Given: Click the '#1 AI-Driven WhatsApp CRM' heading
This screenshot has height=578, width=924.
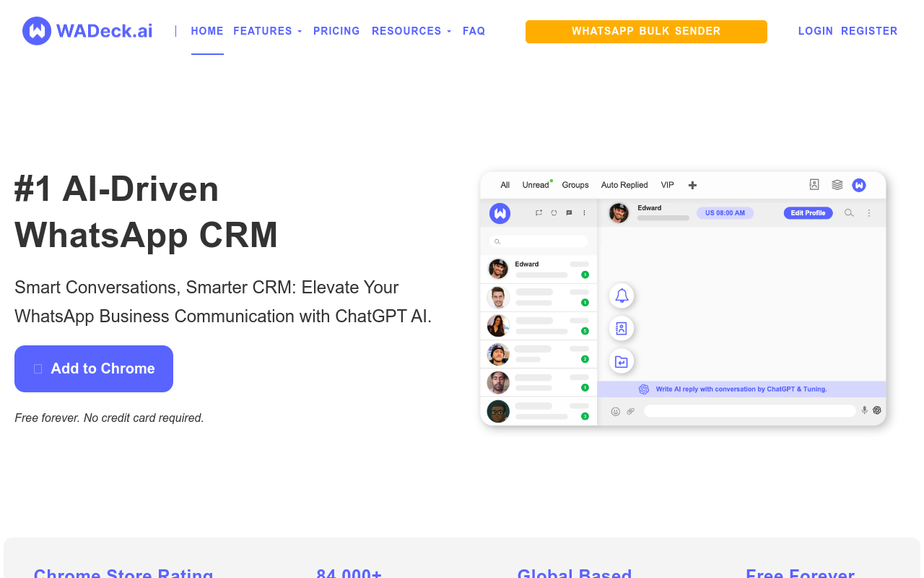Looking at the screenshot, I should tap(147, 212).
